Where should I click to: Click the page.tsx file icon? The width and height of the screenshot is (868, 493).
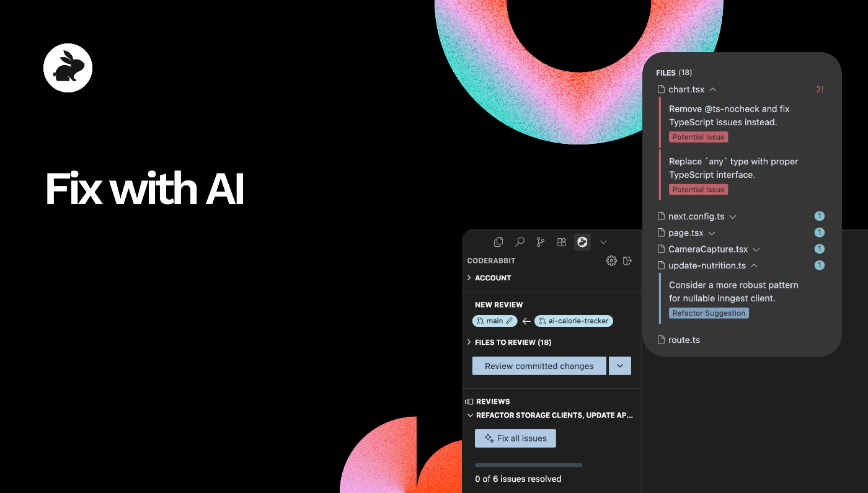[662, 233]
